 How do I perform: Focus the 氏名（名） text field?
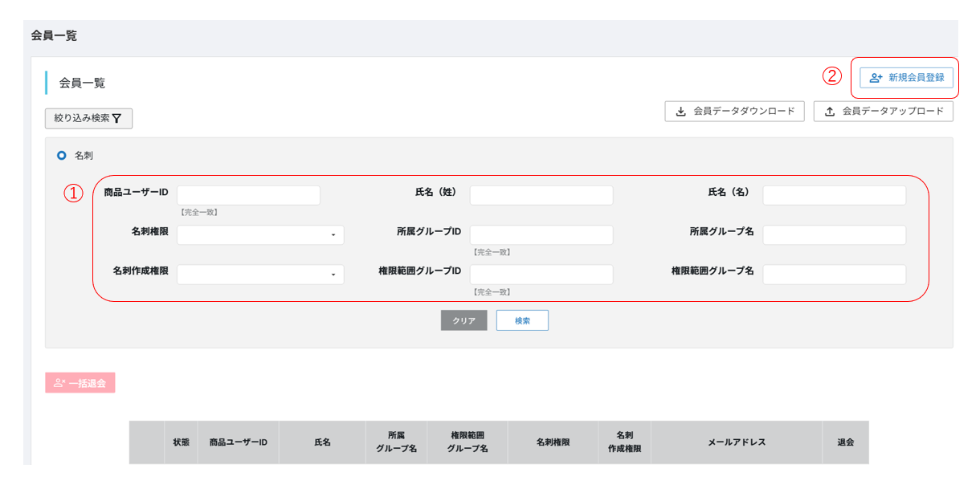pos(834,195)
